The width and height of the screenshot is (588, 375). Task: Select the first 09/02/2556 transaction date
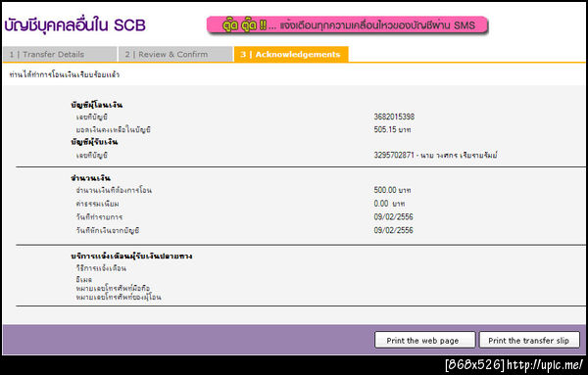click(393, 217)
